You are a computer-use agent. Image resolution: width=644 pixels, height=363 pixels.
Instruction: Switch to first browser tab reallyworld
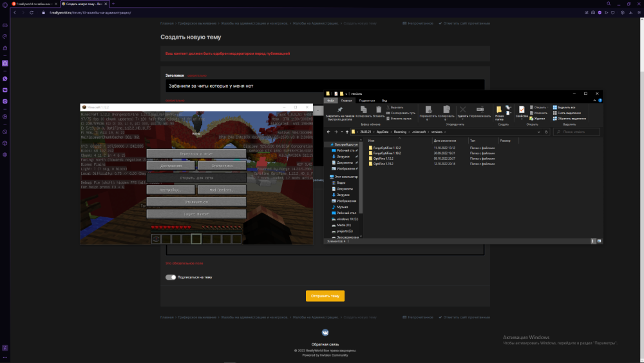click(34, 4)
